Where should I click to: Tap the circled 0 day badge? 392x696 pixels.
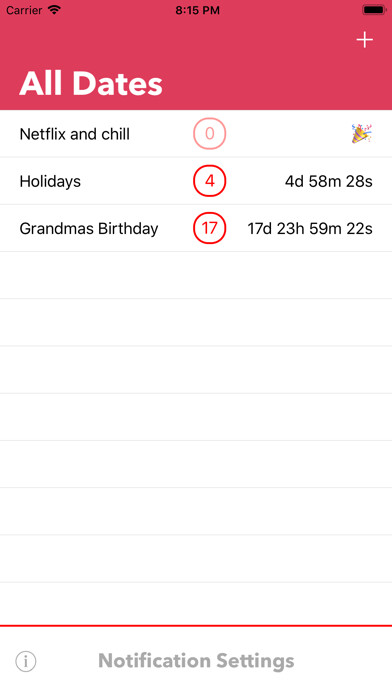coord(210,134)
